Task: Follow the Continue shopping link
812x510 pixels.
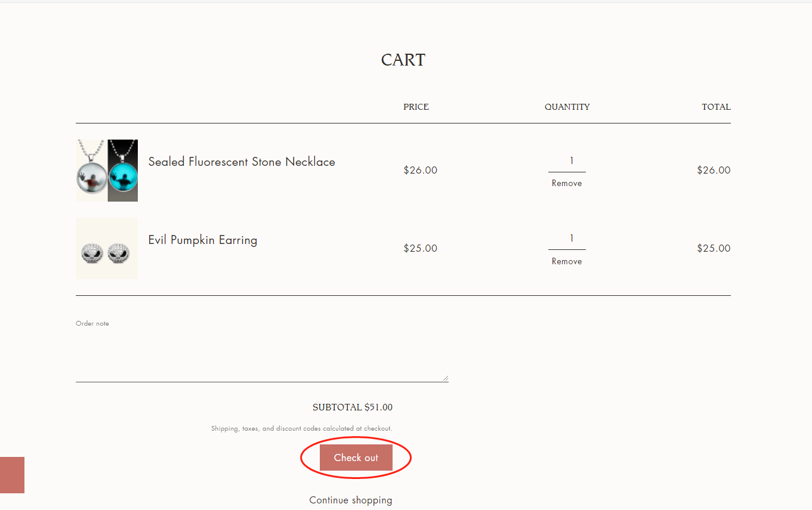Action: point(351,500)
